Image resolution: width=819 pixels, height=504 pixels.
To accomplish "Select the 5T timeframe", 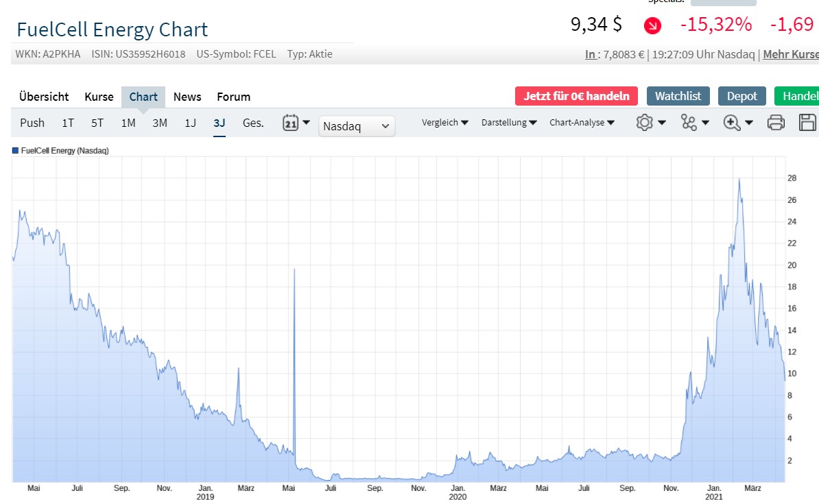I will pos(97,123).
